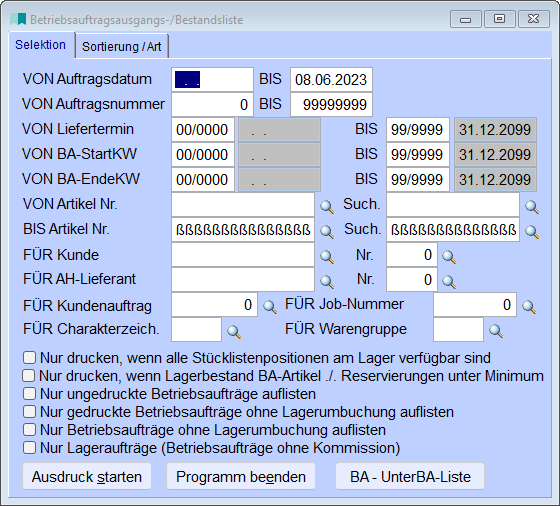Click the FÜR Charakterzeich. field
The height and width of the screenshot is (506, 560).
tap(196, 329)
